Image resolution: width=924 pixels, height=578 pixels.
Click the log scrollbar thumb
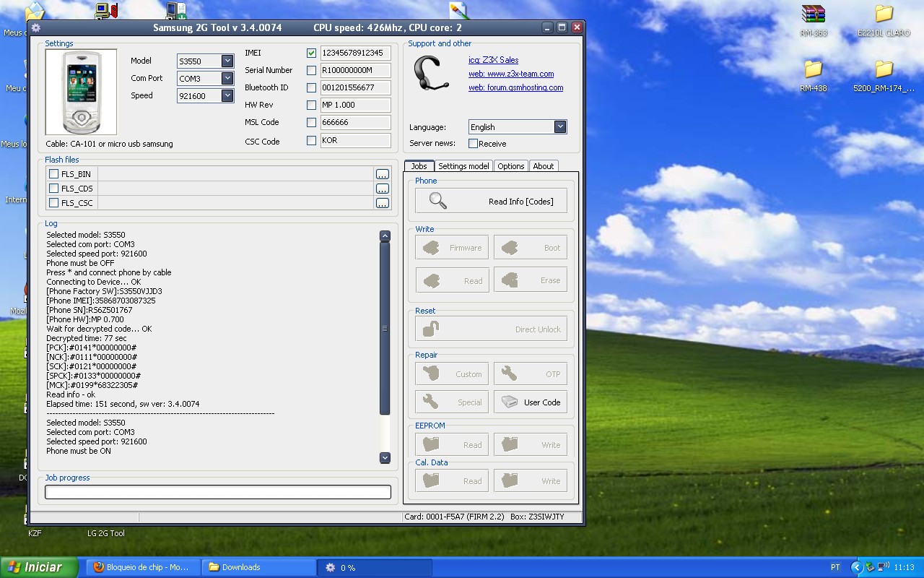click(x=385, y=329)
